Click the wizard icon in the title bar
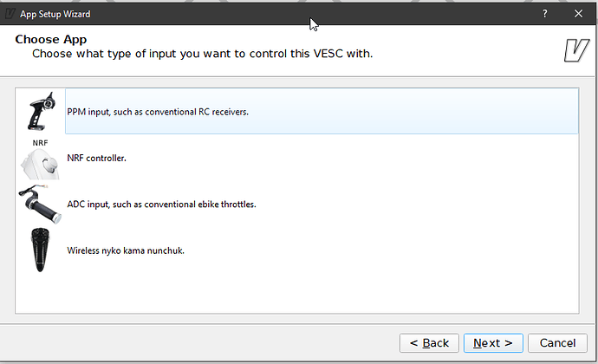The image size is (598, 364). point(10,14)
